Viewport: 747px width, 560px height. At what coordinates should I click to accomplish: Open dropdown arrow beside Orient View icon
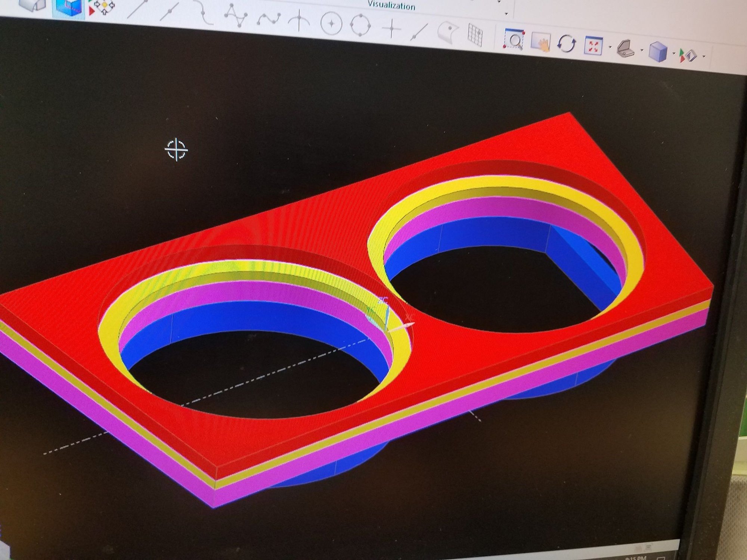pos(642,50)
